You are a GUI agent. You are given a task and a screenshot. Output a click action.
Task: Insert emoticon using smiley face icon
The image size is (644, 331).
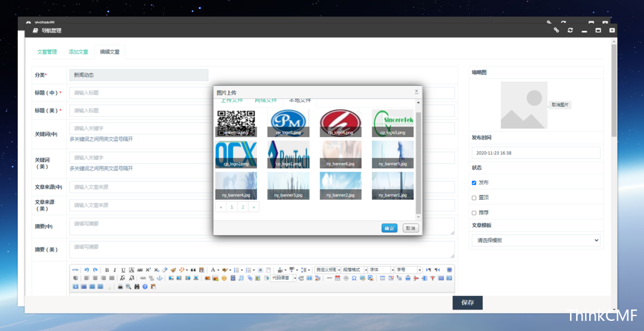point(224,278)
